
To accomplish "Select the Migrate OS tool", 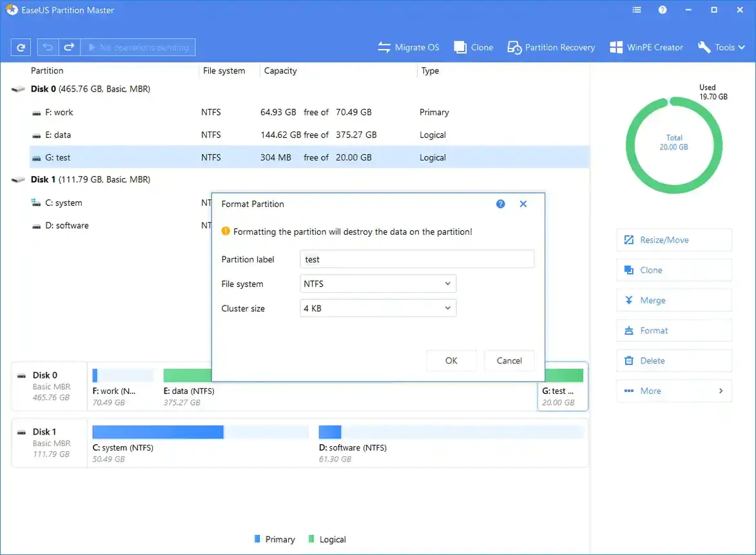I will [409, 47].
